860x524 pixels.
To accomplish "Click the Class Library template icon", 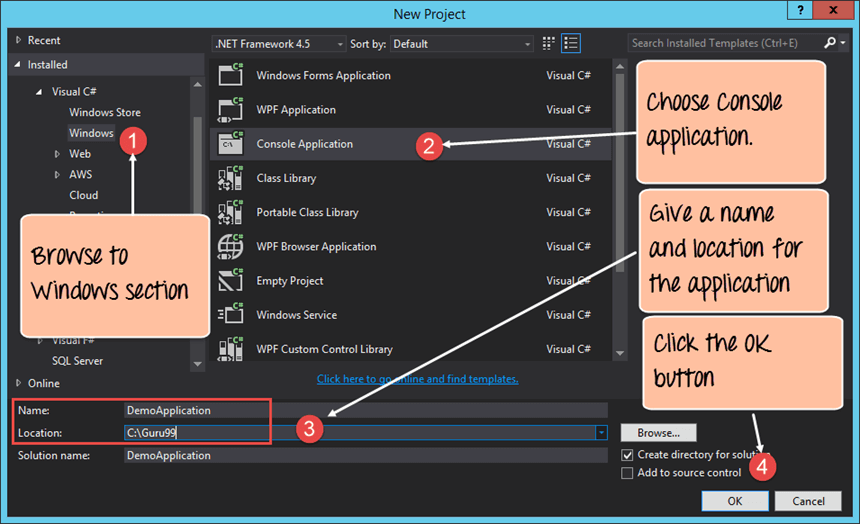I will (x=231, y=178).
